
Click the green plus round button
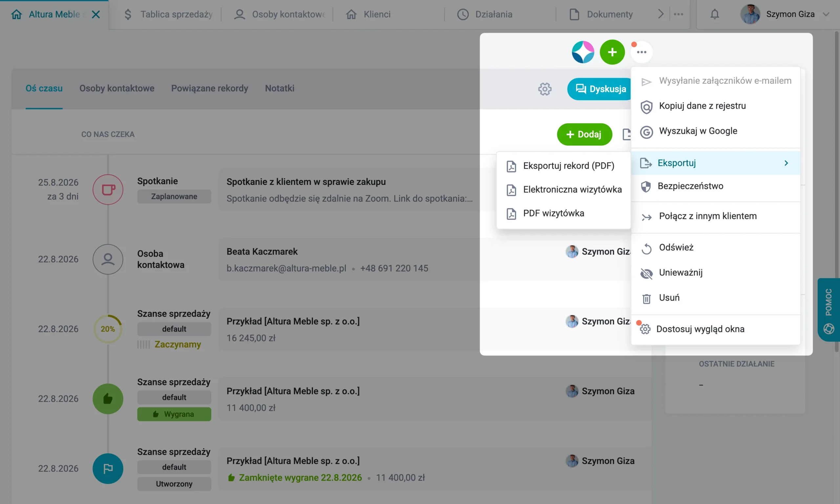[x=612, y=52]
